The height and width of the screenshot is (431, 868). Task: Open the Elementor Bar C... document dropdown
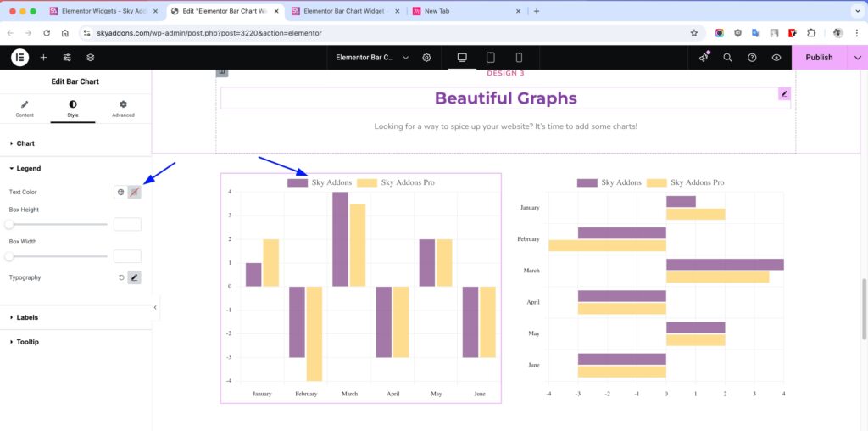372,57
